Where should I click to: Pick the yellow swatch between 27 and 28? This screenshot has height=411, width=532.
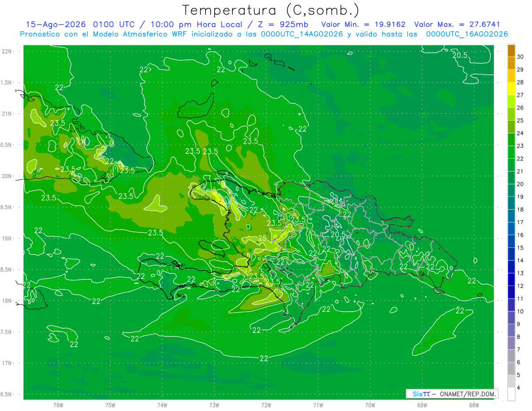coord(511,89)
